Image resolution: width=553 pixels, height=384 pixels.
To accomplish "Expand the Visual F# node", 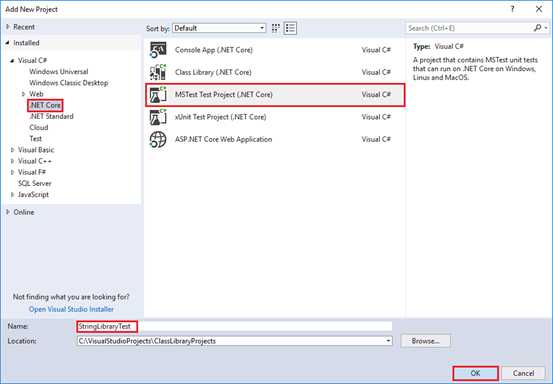I will click(x=12, y=172).
